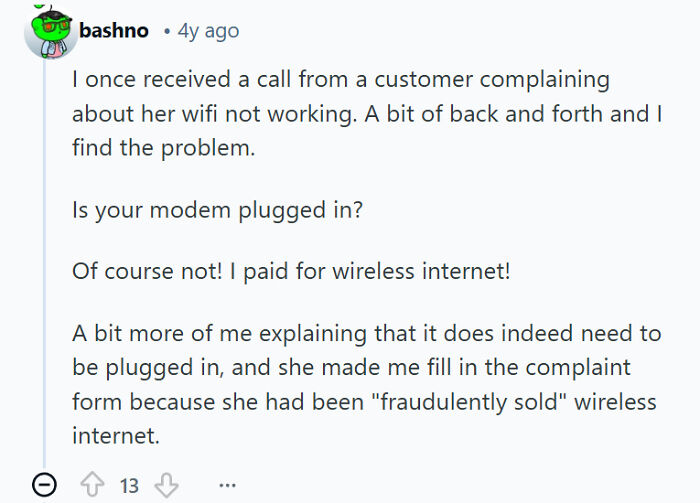Click the vote count showing 13
The height and width of the screenshot is (503, 700).
(x=129, y=485)
